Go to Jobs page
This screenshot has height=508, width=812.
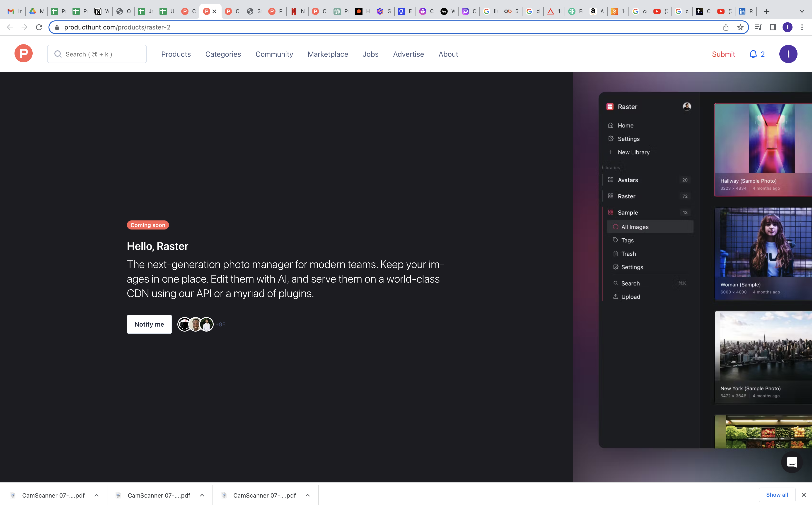point(370,54)
